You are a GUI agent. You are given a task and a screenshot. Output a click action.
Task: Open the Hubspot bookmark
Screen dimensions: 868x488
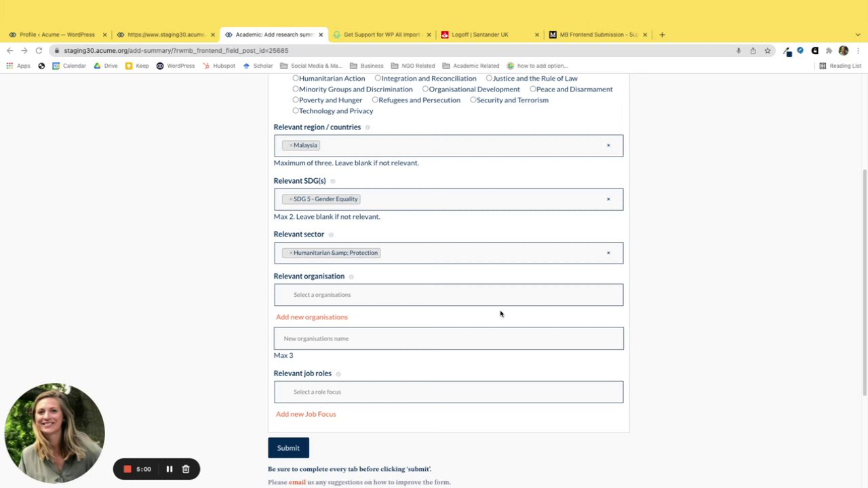[219, 66]
